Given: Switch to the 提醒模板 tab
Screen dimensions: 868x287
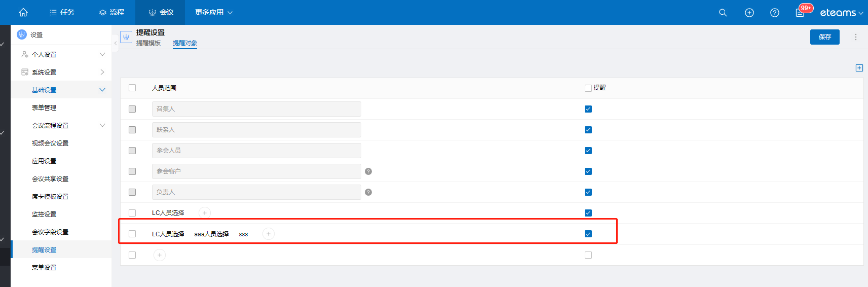Looking at the screenshot, I should pyautogui.click(x=148, y=43).
